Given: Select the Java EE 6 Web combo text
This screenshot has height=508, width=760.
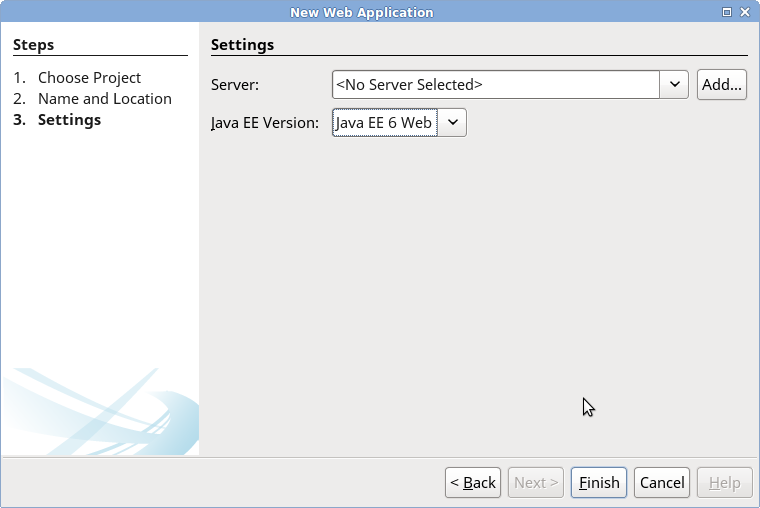Looking at the screenshot, I should click(384, 123).
